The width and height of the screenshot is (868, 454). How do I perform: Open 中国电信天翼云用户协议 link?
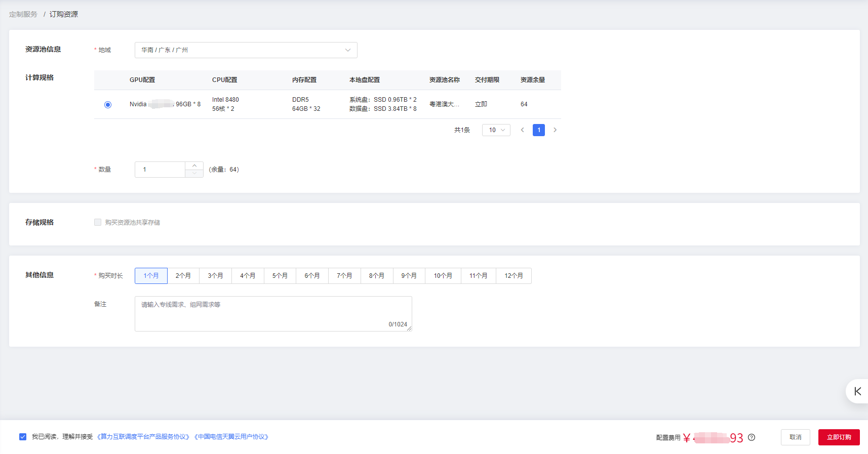pyautogui.click(x=231, y=437)
